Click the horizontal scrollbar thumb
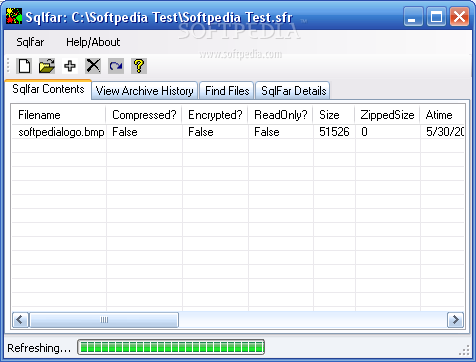Image resolution: width=476 pixels, height=362 pixels. pyautogui.click(x=104, y=320)
